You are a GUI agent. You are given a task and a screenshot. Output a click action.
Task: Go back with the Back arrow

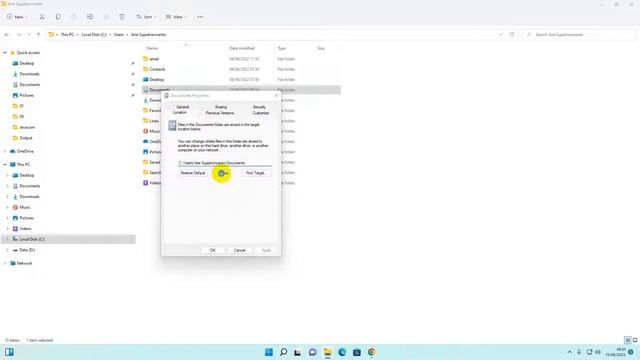coord(7,35)
